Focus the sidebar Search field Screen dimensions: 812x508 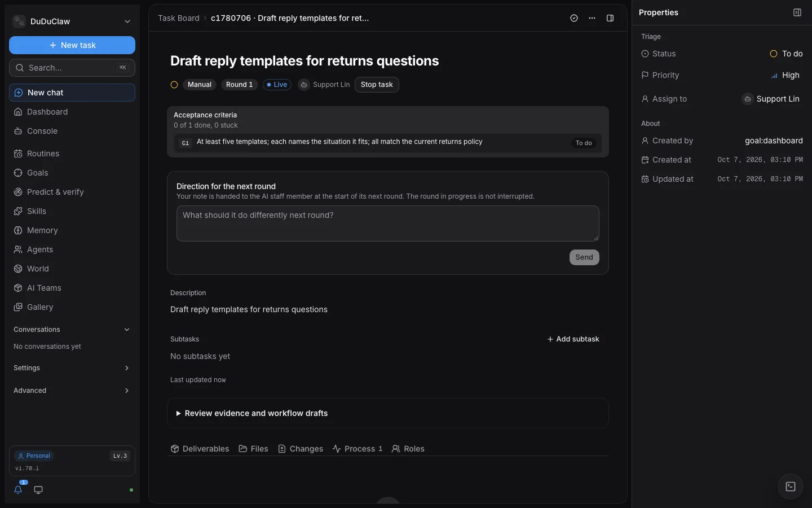72,68
